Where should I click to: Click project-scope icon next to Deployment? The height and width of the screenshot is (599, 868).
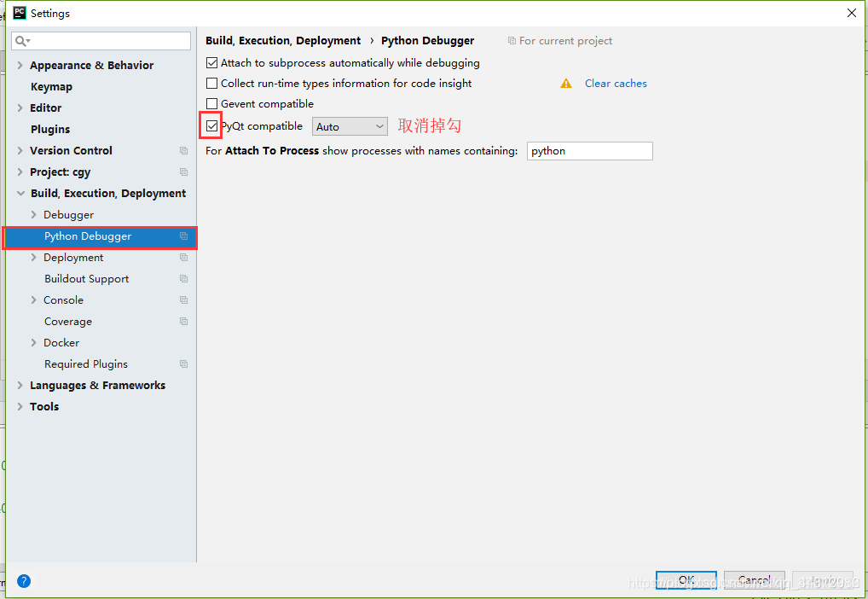(184, 258)
